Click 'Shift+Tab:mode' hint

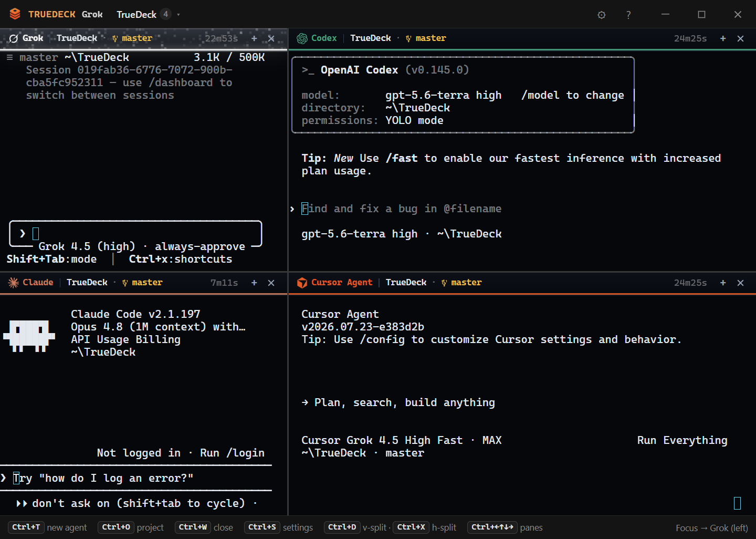[x=51, y=259]
